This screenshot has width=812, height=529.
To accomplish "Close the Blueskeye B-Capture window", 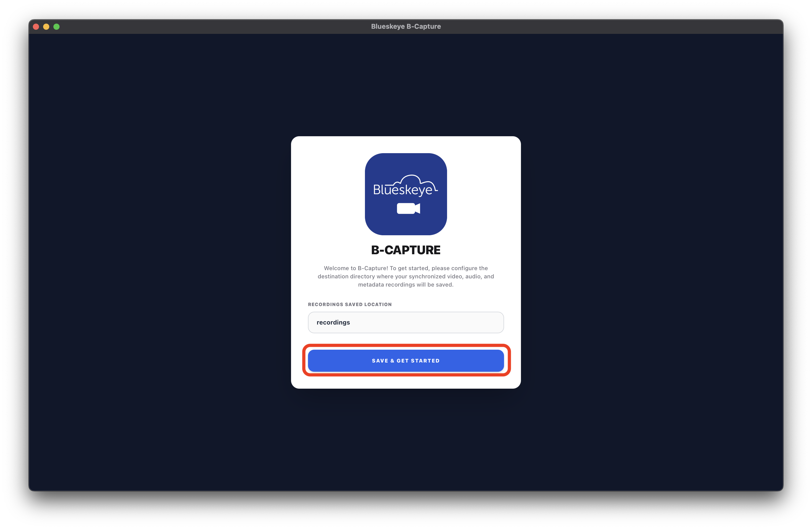I will [x=36, y=27].
